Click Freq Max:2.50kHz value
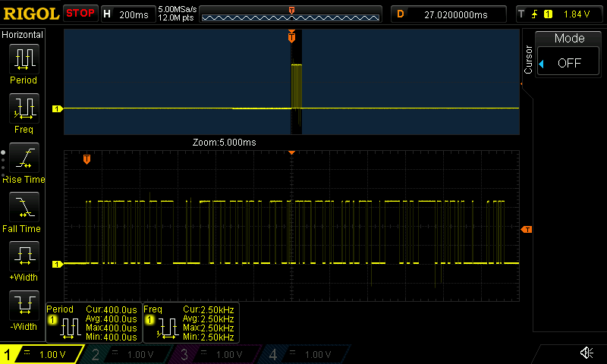Screen dimensions: 607x364 coord(208,328)
